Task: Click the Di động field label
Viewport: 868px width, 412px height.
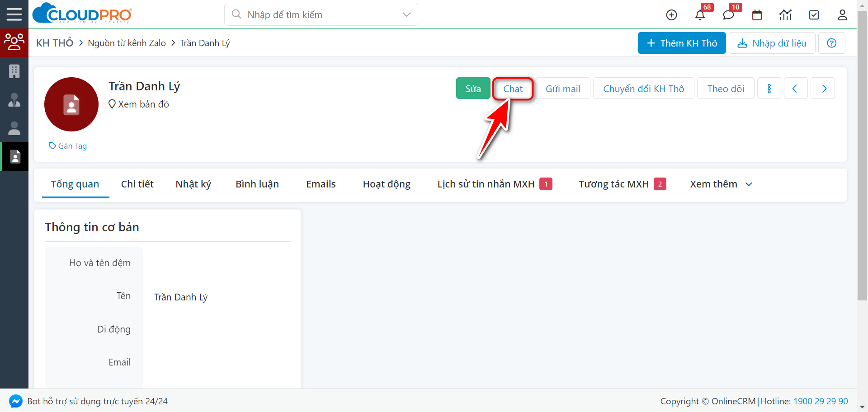Action: coord(114,329)
